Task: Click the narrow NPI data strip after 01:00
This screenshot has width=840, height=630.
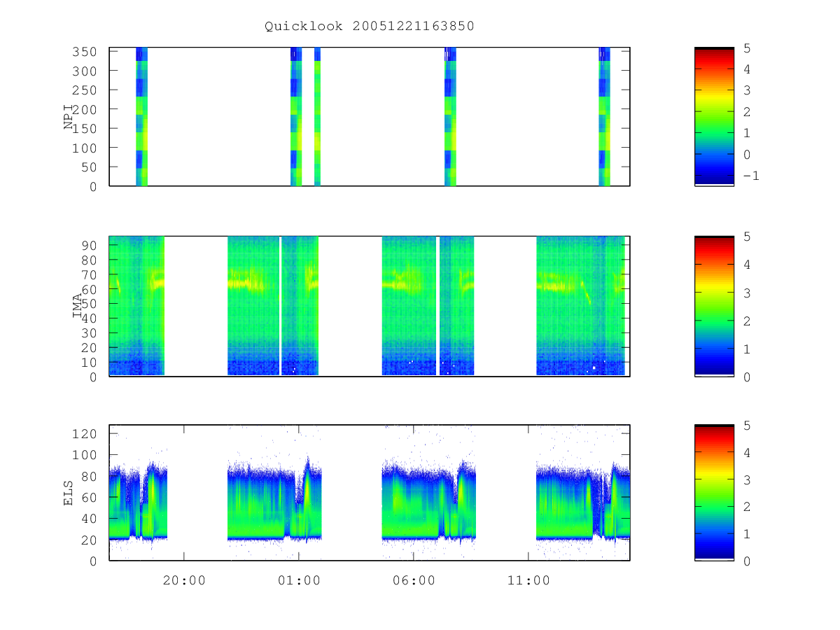Action: point(318,117)
